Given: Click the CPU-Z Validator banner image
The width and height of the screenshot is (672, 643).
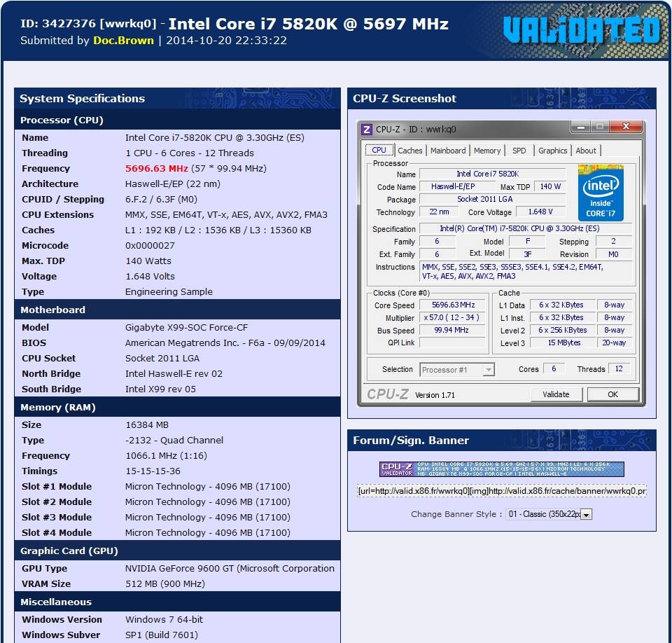Looking at the screenshot, I should pos(501,469).
